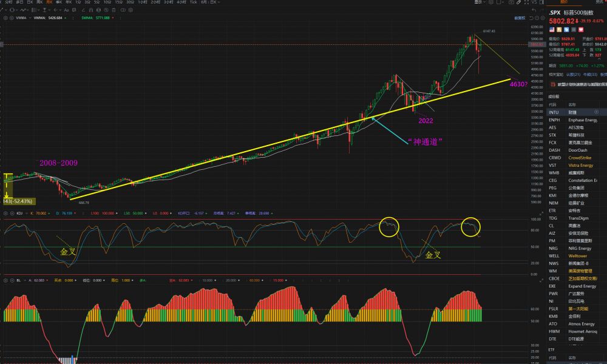Select the 4小时 chart interval

(x=181, y=2)
